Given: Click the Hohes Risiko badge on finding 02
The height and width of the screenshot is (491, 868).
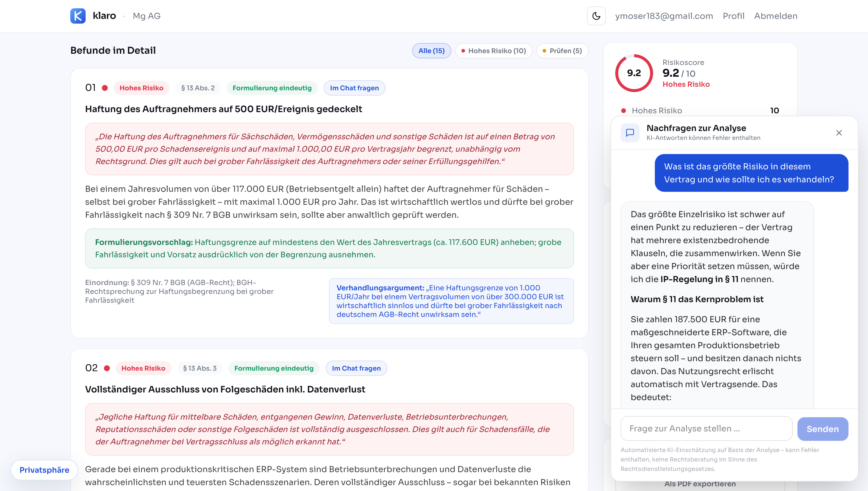Looking at the screenshot, I should click(x=143, y=368).
